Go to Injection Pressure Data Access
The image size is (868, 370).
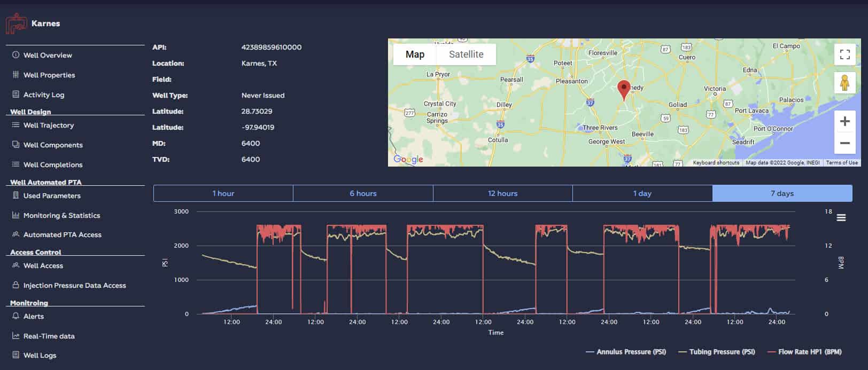click(74, 286)
